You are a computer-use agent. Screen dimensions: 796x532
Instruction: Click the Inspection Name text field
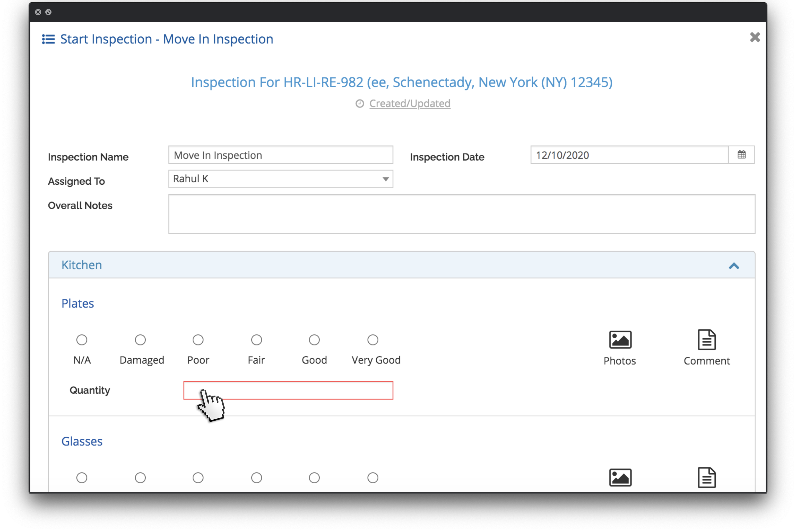click(281, 155)
